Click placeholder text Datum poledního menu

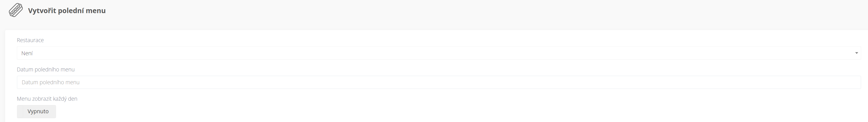(x=51, y=82)
